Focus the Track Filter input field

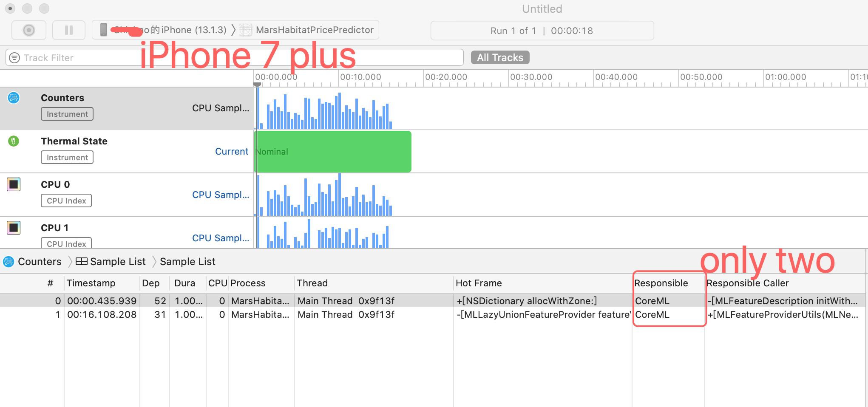point(234,57)
